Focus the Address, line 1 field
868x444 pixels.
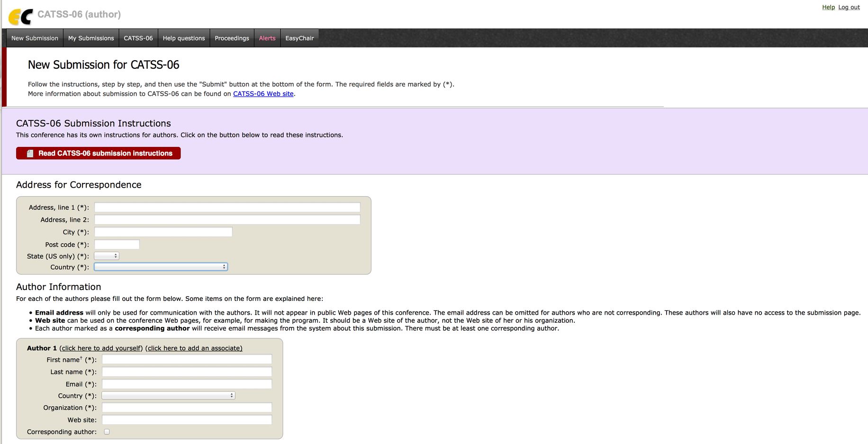(227, 208)
